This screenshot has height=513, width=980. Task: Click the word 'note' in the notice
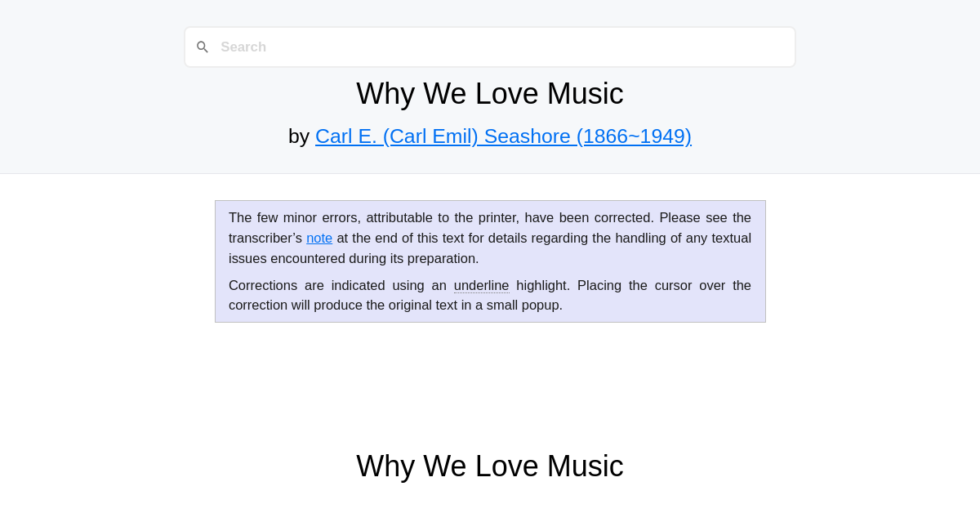pos(319,238)
